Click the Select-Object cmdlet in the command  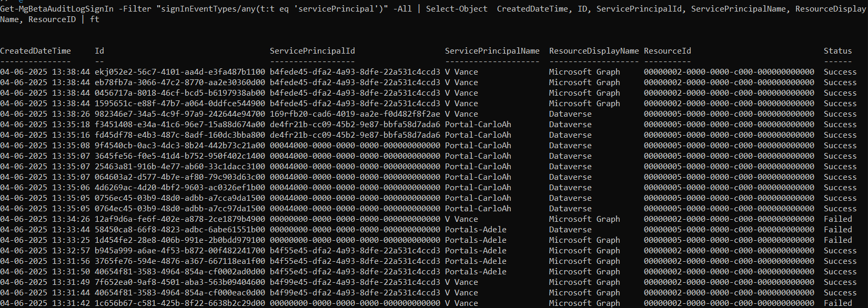(x=457, y=9)
